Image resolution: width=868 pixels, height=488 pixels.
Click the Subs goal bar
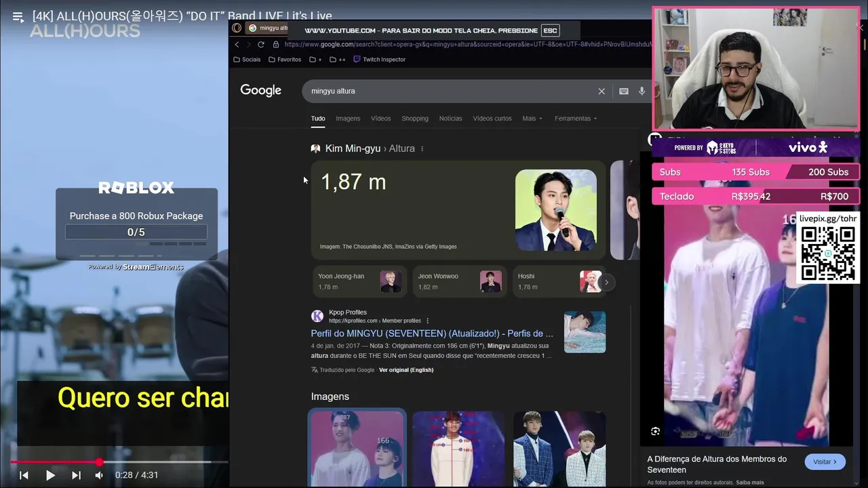click(755, 172)
